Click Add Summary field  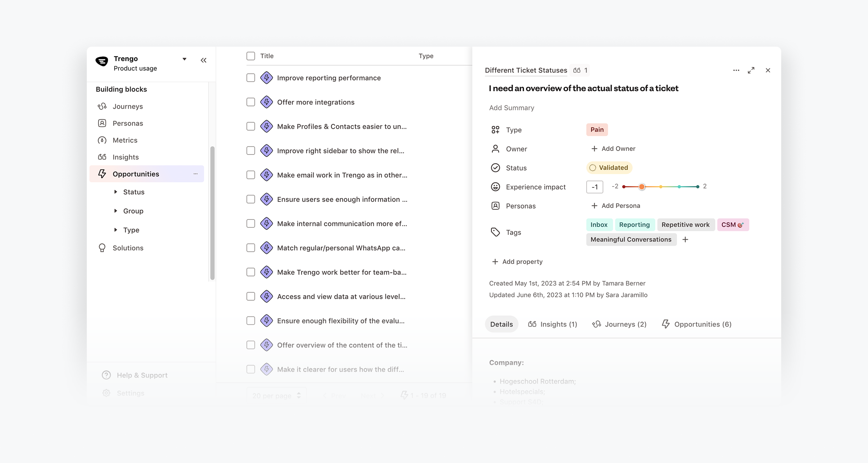point(511,108)
